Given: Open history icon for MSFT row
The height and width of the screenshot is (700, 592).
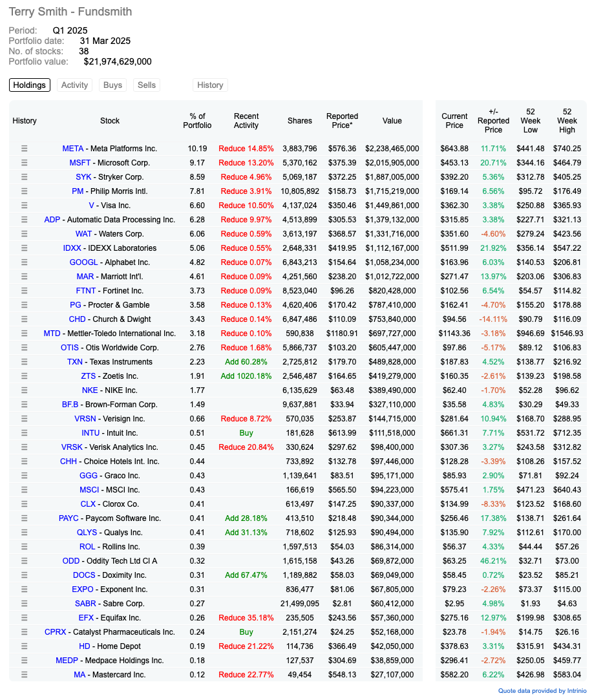Looking at the screenshot, I should (24, 163).
